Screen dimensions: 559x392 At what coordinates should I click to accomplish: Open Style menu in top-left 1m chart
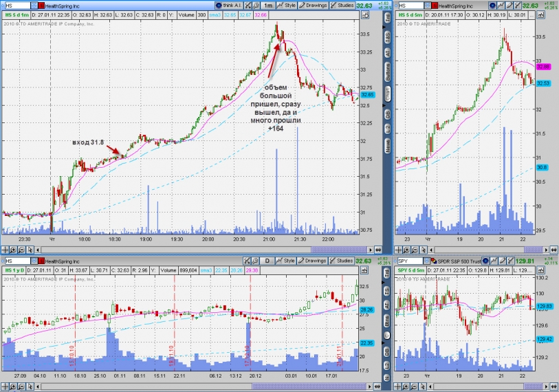[286, 6]
